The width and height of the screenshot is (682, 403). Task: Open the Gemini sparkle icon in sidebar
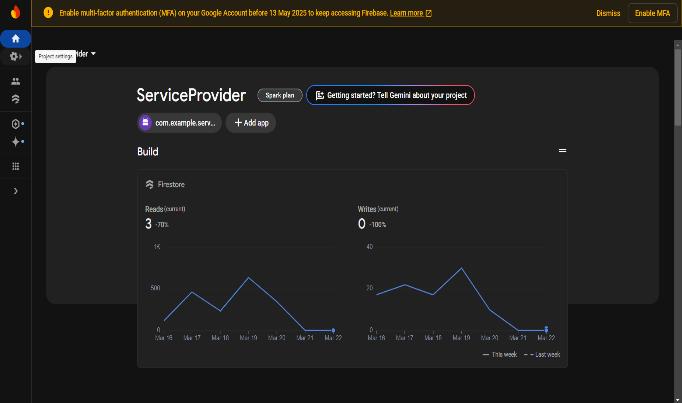[x=16, y=142]
